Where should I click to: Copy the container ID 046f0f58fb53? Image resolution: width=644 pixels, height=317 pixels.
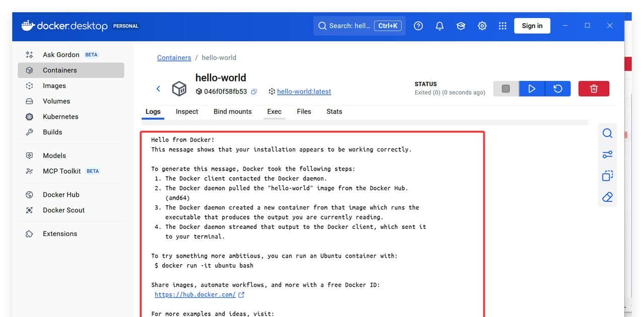[x=254, y=92]
